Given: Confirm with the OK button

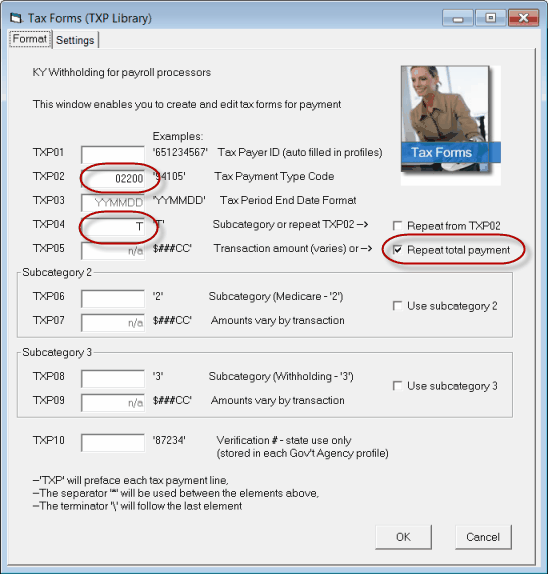Looking at the screenshot, I should tap(403, 537).
